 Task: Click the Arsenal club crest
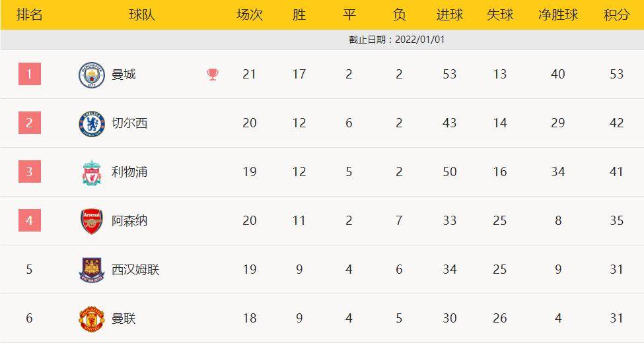tap(92, 222)
